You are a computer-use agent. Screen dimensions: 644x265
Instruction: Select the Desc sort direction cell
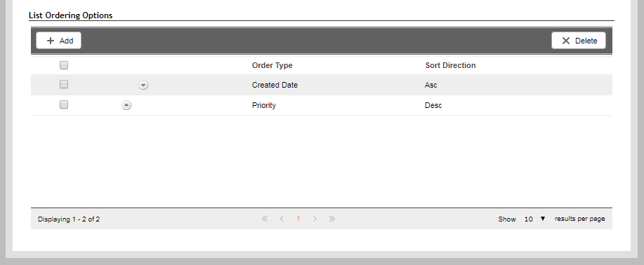[433, 105]
